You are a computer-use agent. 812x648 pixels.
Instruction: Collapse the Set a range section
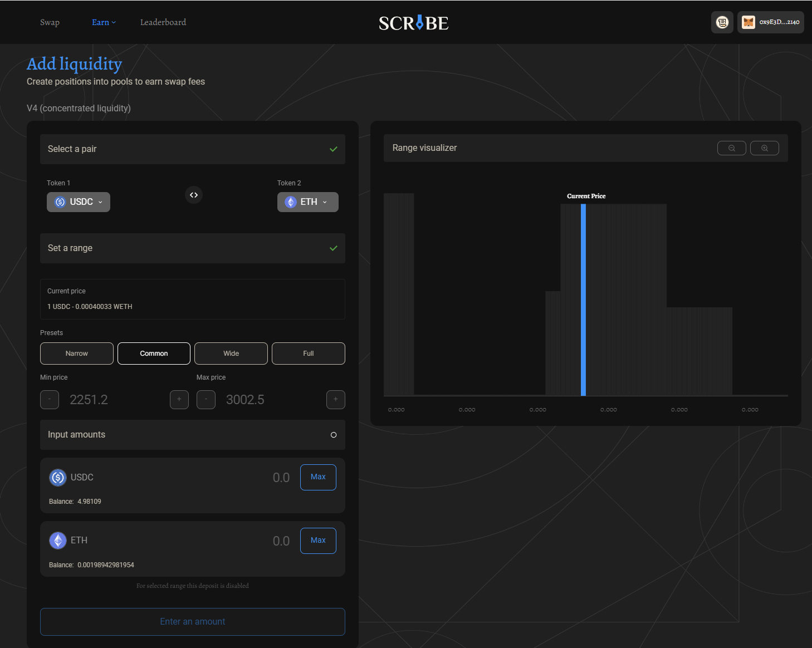193,248
